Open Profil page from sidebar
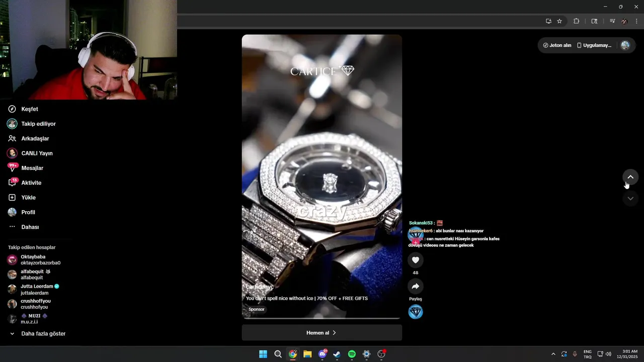 pyautogui.click(x=21, y=212)
